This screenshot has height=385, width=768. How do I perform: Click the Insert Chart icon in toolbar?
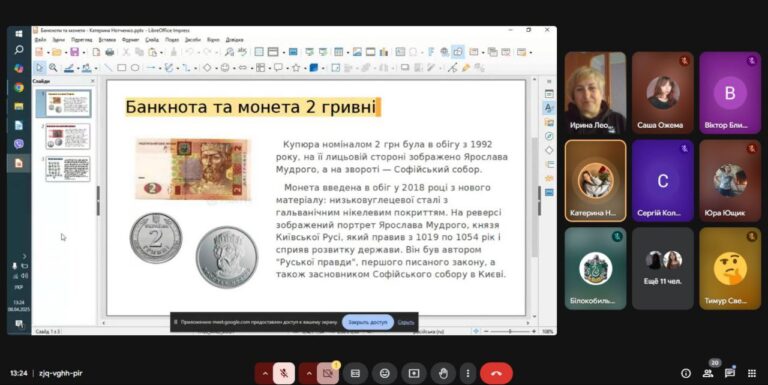click(384, 52)
